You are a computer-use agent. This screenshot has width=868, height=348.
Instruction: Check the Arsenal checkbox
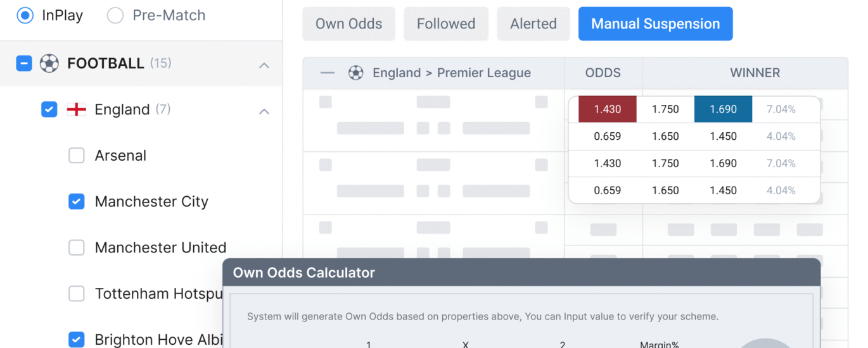77,156
